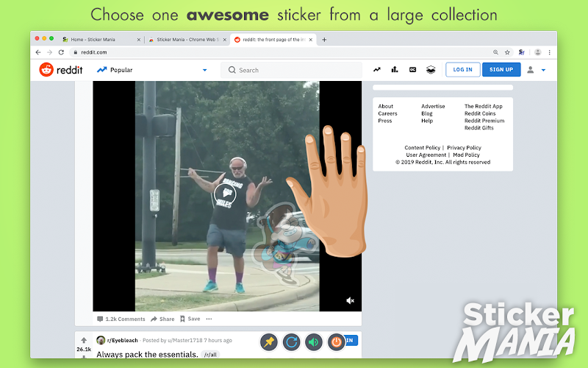
Task: Click the LOG IN button
Action: tap(463, 69)
